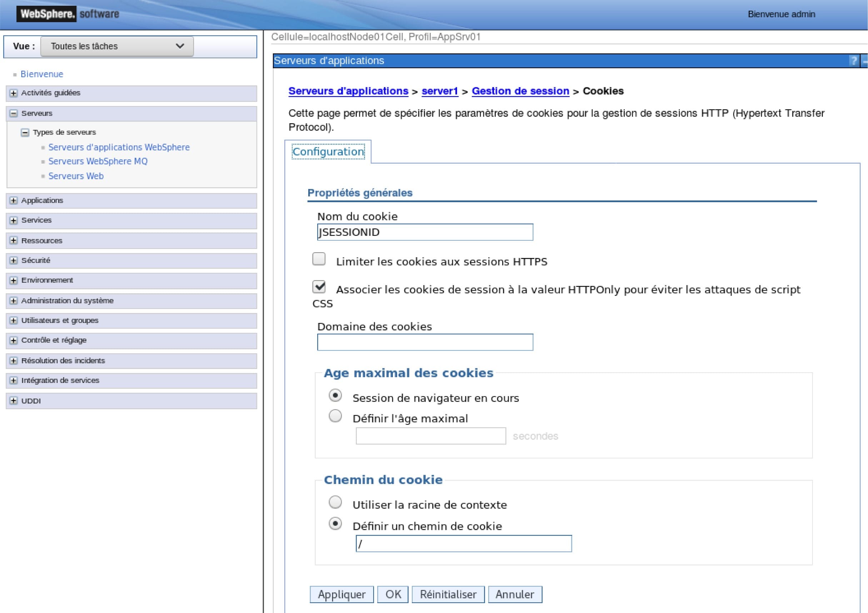Viewport: 868px width, 613px height.
Task: Open Serveurs d'applications WebSphere in sidebar
Action: tap(119, 148)
